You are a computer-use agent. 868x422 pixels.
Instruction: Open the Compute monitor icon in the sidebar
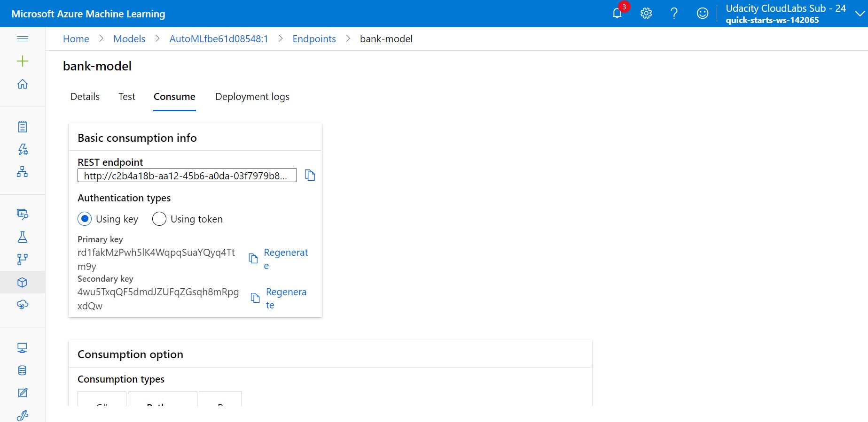23,347
